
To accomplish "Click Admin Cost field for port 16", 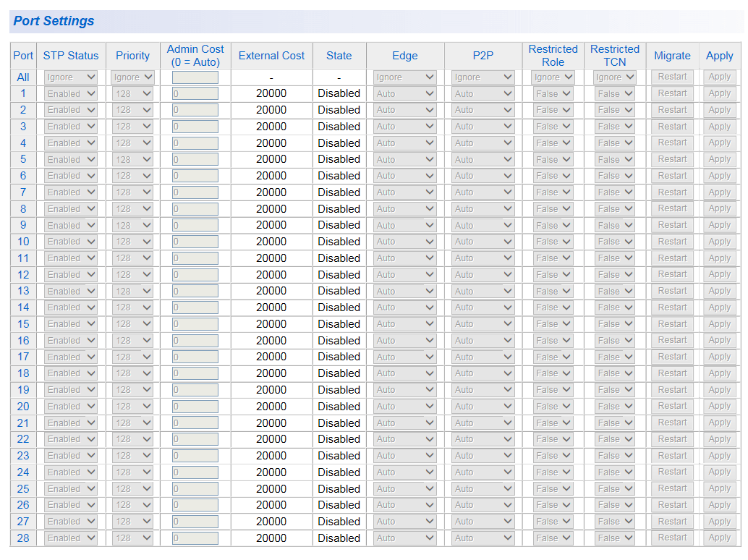I will click(x=195, y=341).
